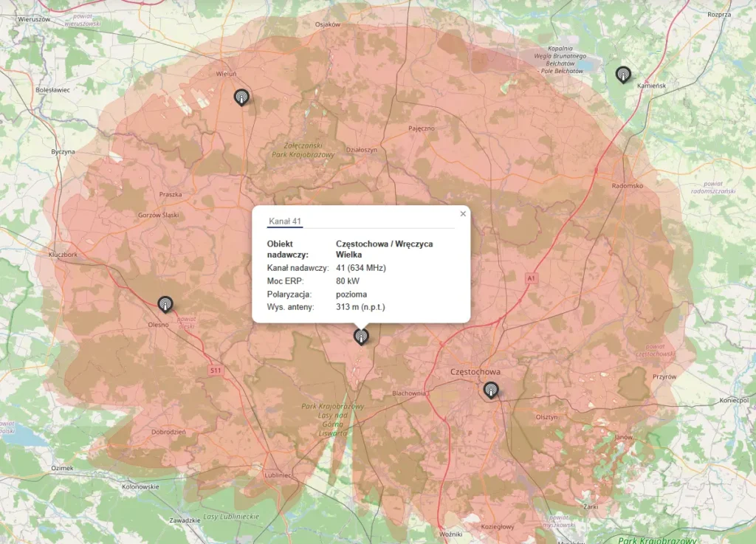Click the Załęczański Park Krajobrazowy label
756x544 pixels.
[309, 151]
